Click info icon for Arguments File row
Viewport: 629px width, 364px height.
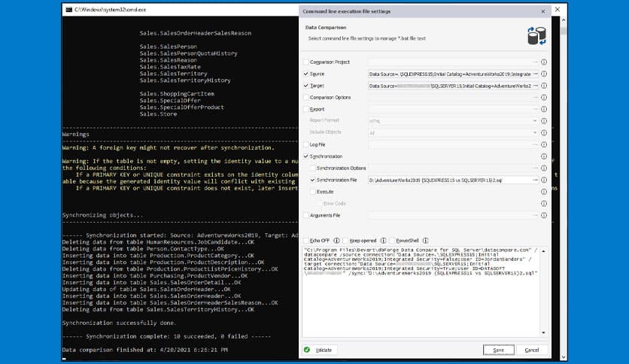[x=544, y=215]
